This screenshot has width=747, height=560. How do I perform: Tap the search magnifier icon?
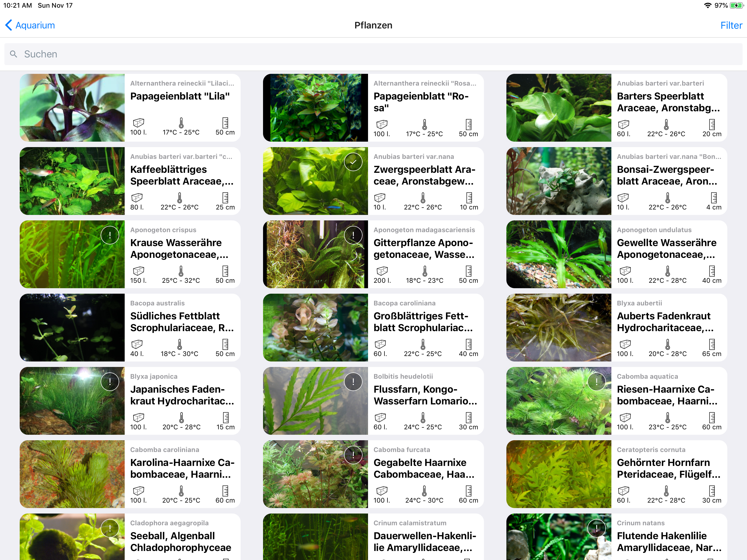pyautogui.click(x=13, y=54)
